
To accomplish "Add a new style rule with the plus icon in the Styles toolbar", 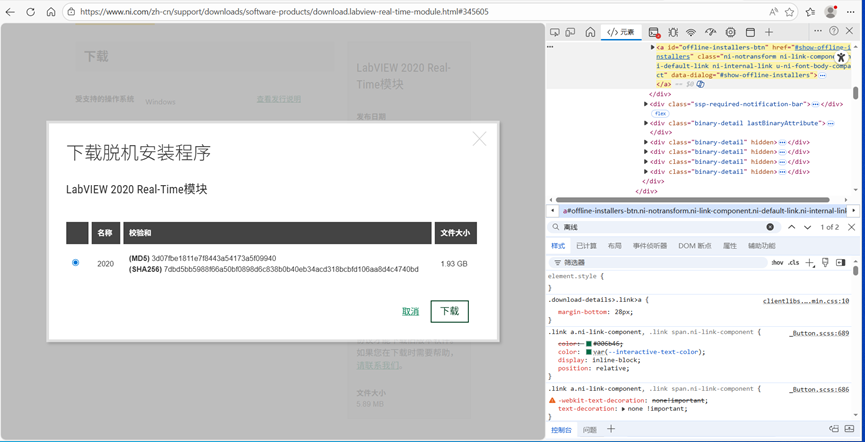I will pos(809,263).
